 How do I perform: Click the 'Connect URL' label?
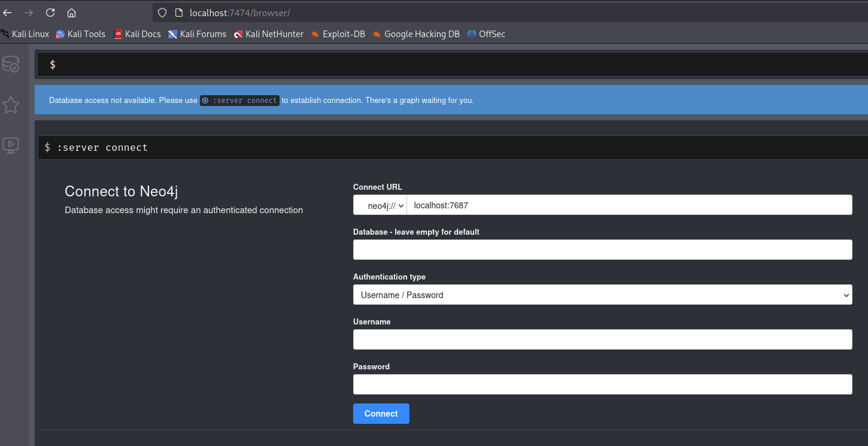(x=378, y=187)
